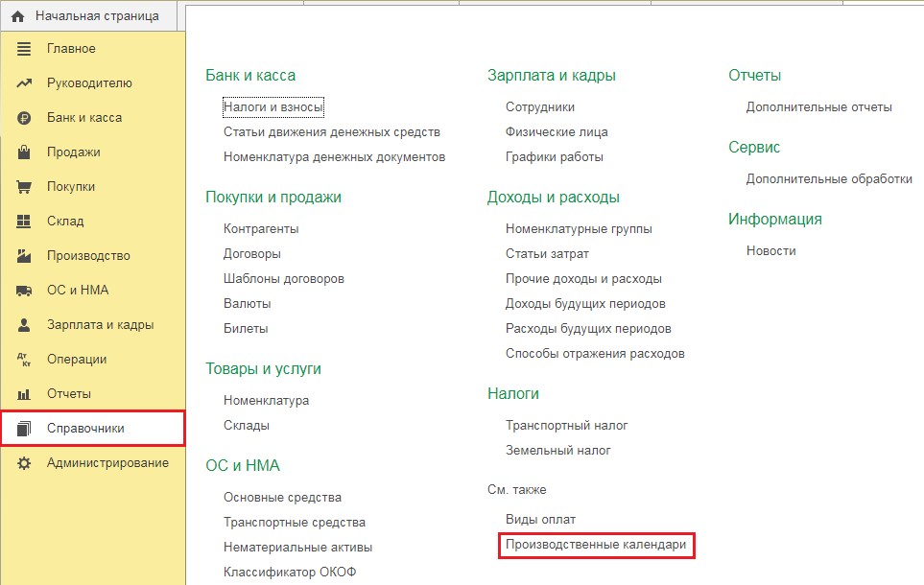Open the Транспортный налог link
924x585 pixels.
pos(566,426)
